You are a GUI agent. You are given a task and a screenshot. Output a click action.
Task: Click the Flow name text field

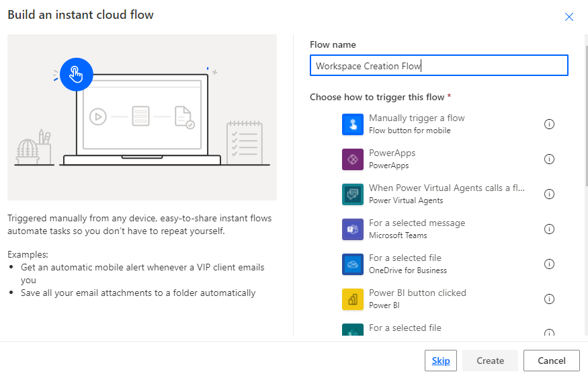click(x=439, y=66)
